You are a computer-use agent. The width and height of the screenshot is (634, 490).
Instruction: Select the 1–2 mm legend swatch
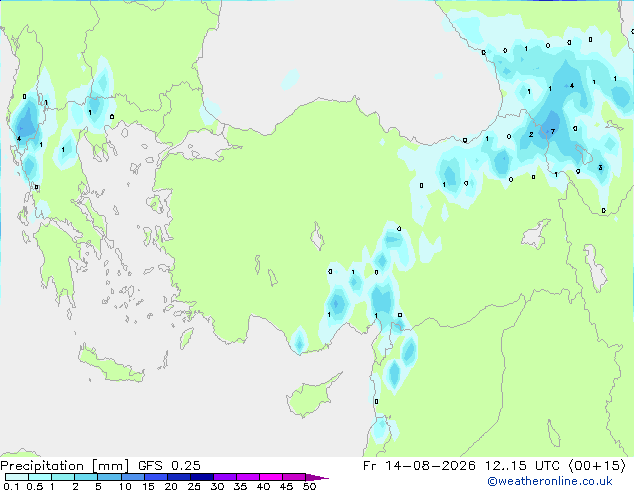point(63,477)
